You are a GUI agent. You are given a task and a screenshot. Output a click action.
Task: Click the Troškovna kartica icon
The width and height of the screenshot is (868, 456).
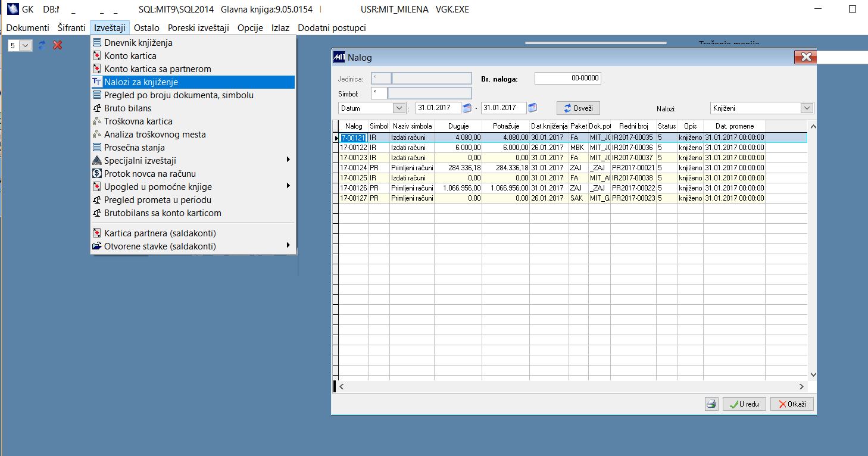click(98, 121)
